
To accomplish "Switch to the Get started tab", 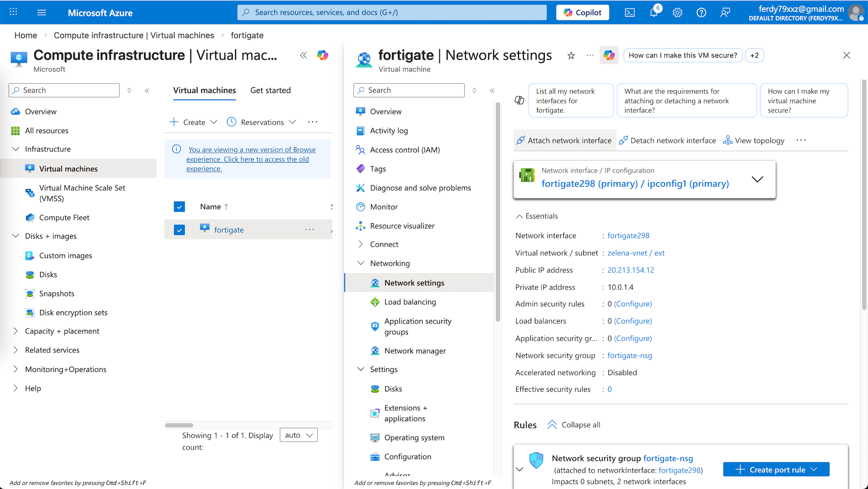I will click(270, 90).
